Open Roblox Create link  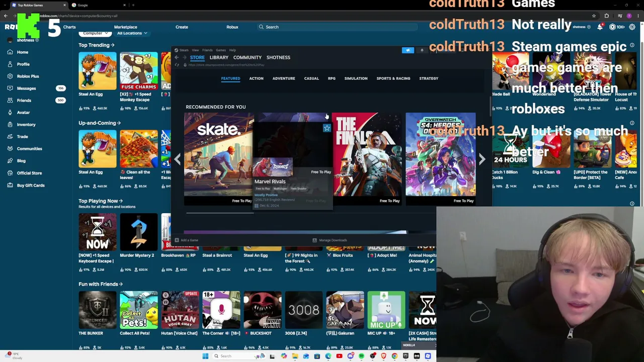point(182,27)
